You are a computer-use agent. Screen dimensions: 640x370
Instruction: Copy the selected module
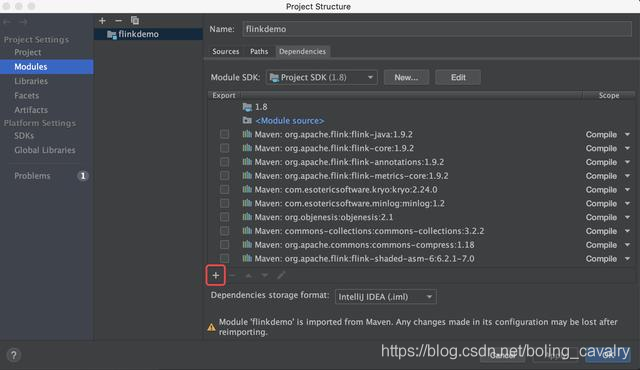[x=135, y=20]
